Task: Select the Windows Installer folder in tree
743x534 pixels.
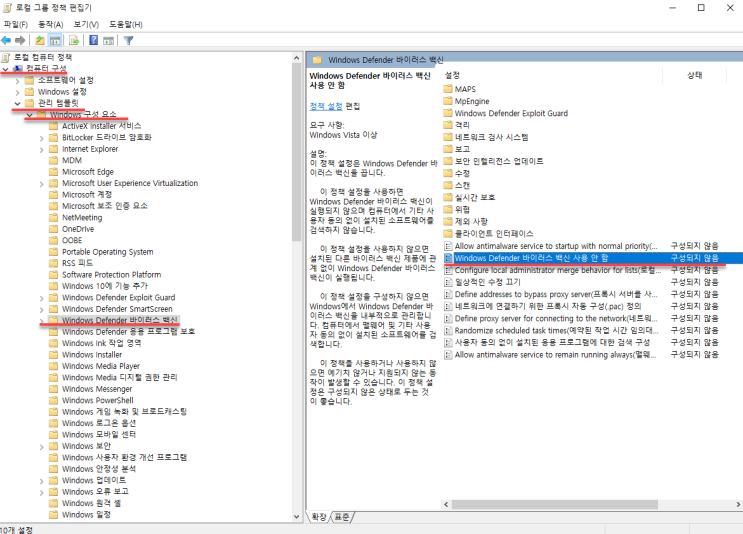Action: coord(92,354)
